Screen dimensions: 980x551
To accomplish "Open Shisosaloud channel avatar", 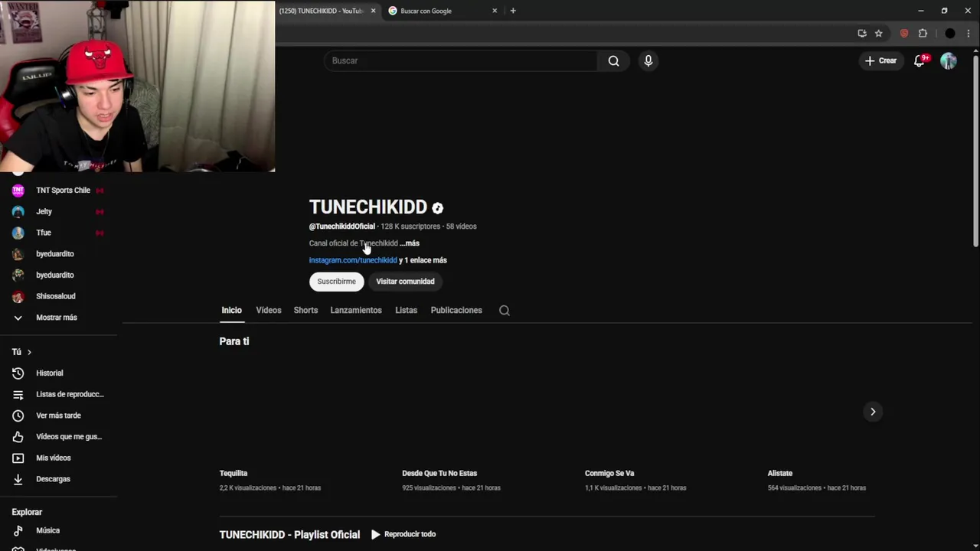I will [18, 296].
